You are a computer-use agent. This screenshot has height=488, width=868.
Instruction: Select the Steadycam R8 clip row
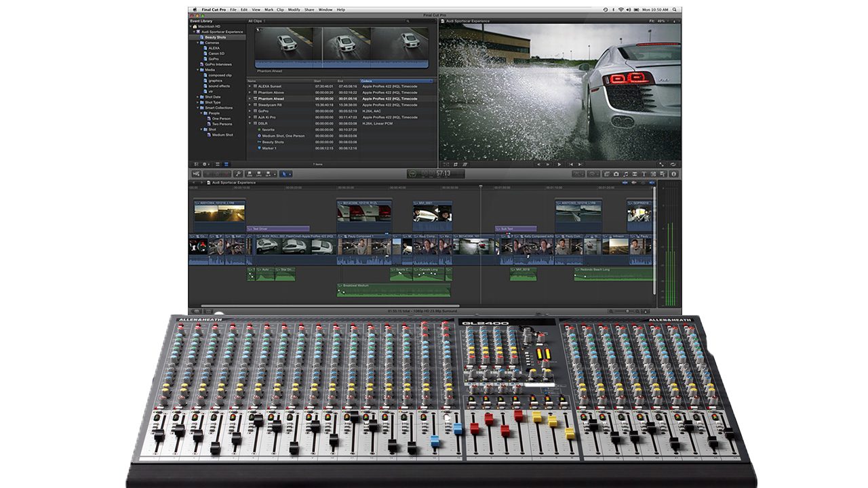pyautogui.click(x=342, y=105)
